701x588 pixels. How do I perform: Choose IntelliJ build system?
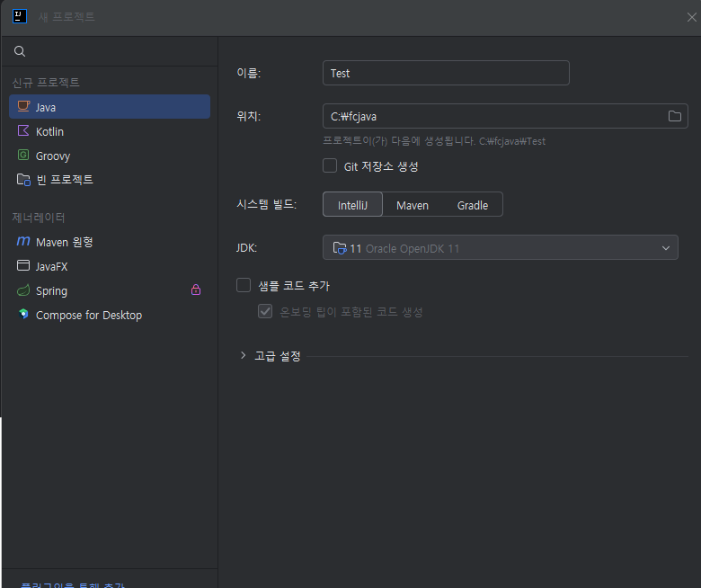tap(352, 204)
